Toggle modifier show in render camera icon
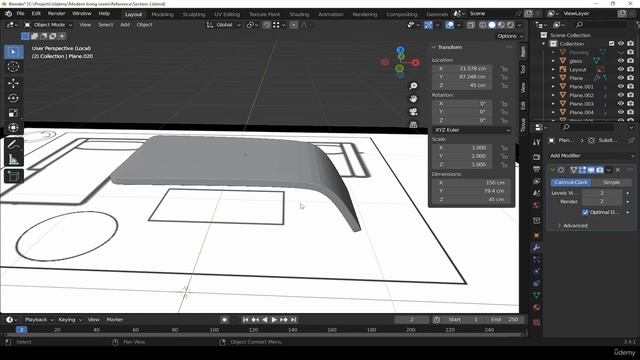 [x=600, y=170]
